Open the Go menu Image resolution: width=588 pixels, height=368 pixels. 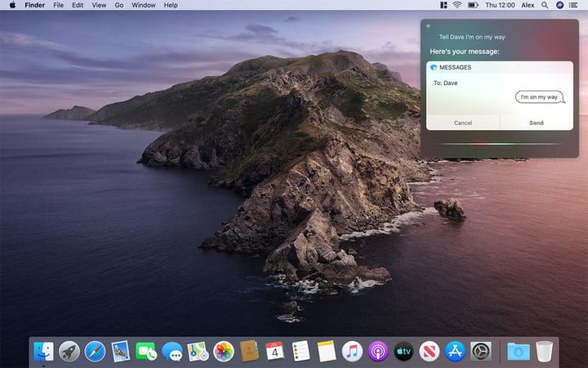[x=119, y=5]
